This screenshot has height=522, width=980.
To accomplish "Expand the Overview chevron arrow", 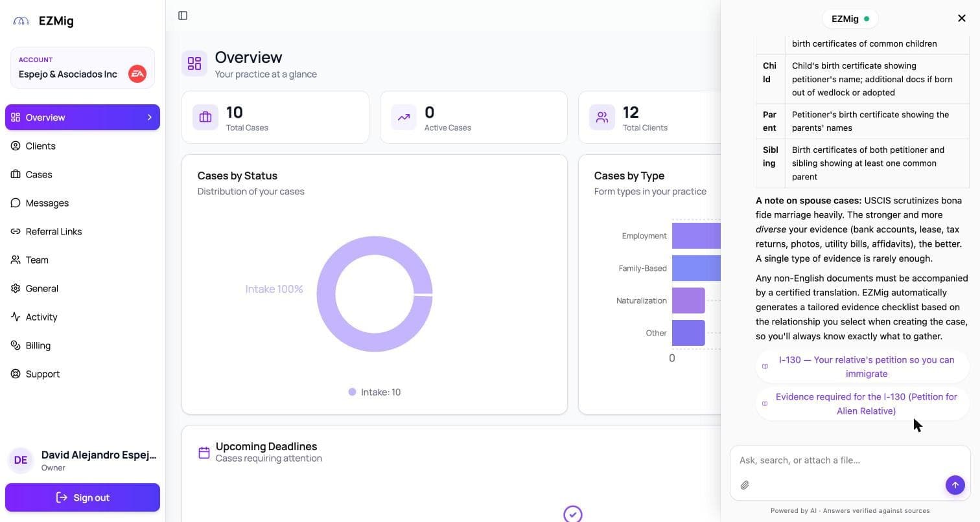I will (x=150, y=117).
